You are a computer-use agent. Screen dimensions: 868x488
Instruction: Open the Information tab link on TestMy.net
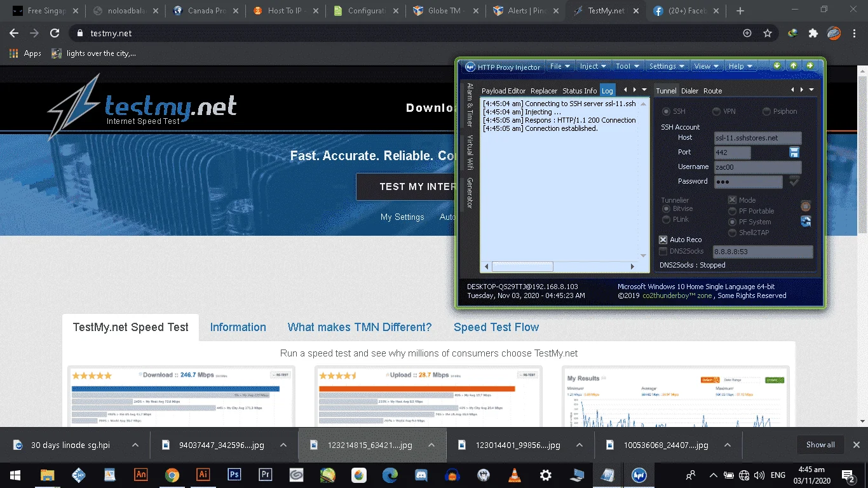pyautogui.click(x=238, y=327)
